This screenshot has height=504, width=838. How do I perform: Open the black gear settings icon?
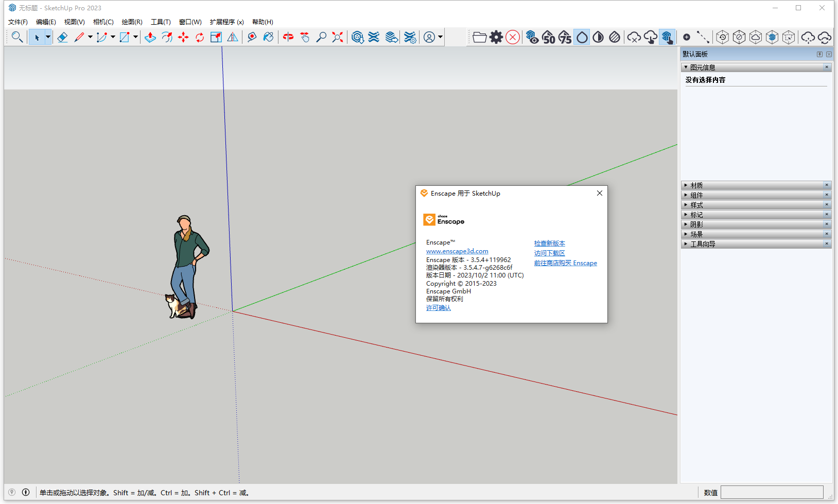pos(496,37)
